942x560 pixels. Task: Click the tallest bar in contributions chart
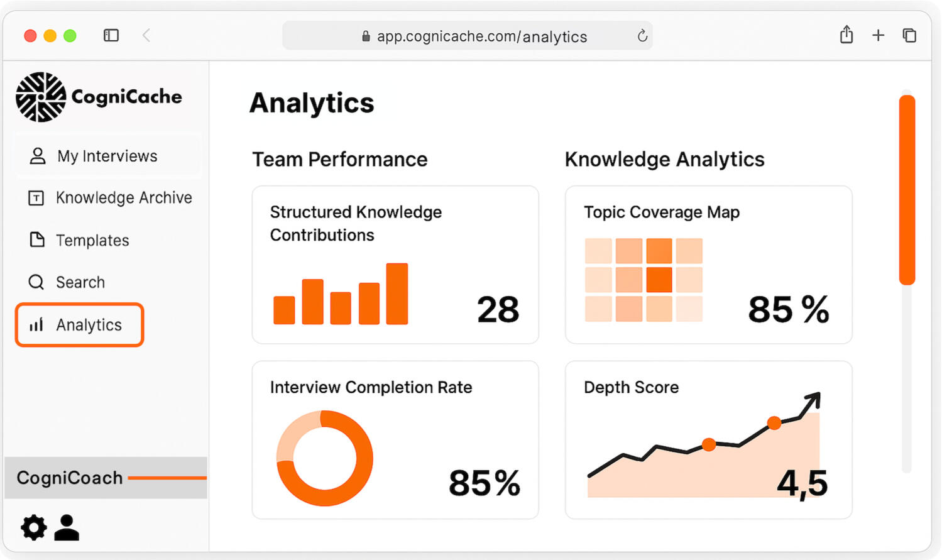[397, 294]
